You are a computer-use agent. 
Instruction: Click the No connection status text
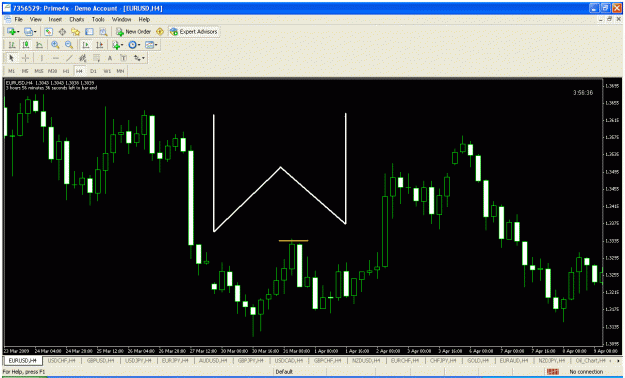pos(586,372)
